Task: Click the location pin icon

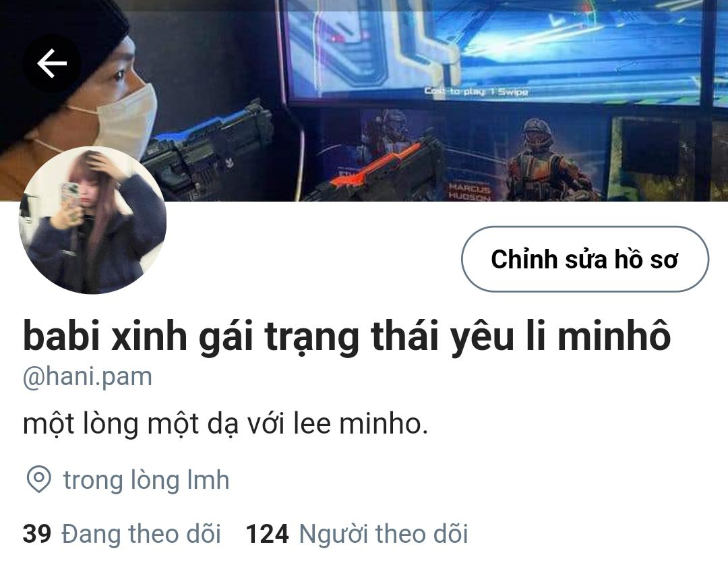Action: tap(38, 480)
